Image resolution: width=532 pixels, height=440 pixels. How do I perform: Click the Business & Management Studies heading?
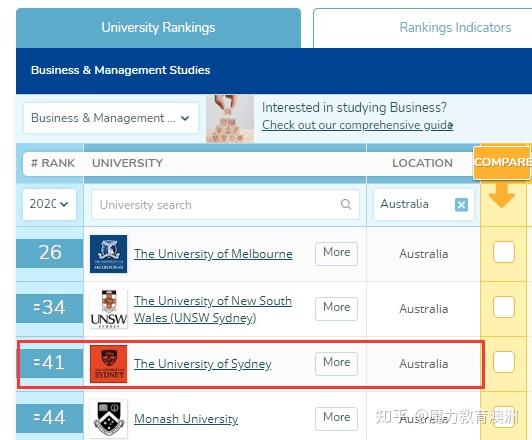pos(120,70)
